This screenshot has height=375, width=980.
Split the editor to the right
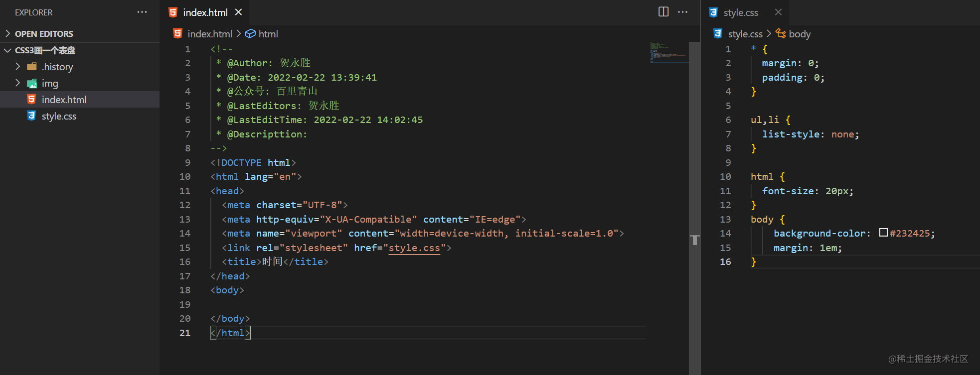coord(663,11)
